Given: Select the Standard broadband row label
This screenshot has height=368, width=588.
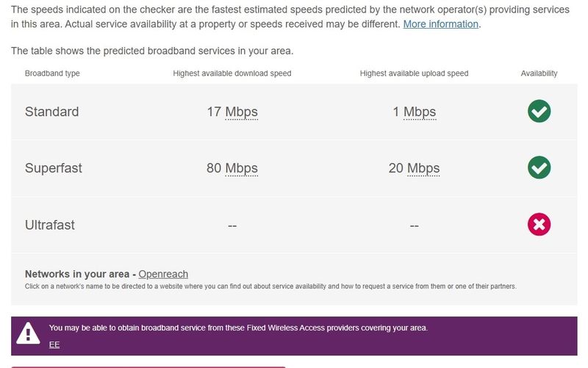Looking at the screenshot, I should (x=51, y=112).
